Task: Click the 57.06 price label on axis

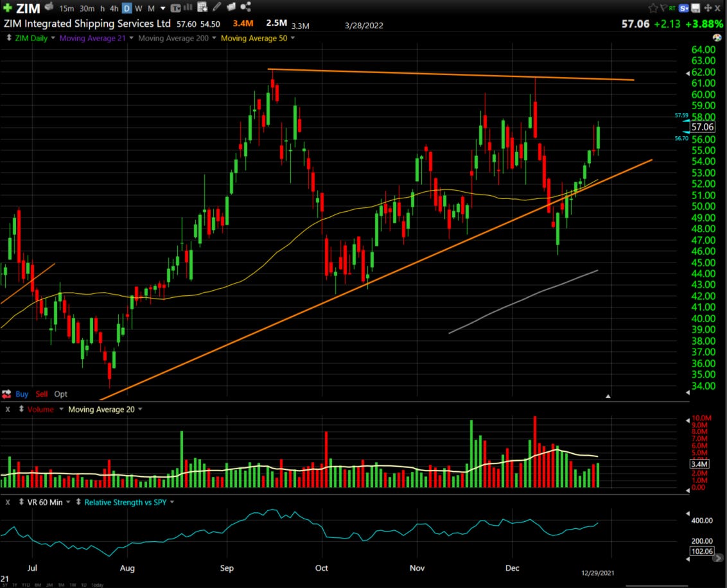Action: click(703, 127)
